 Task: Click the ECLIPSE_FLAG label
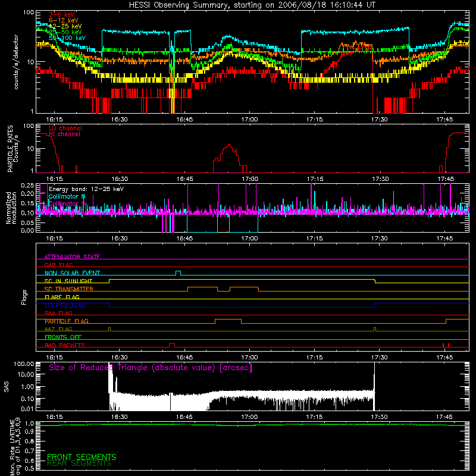pos(65,305)
